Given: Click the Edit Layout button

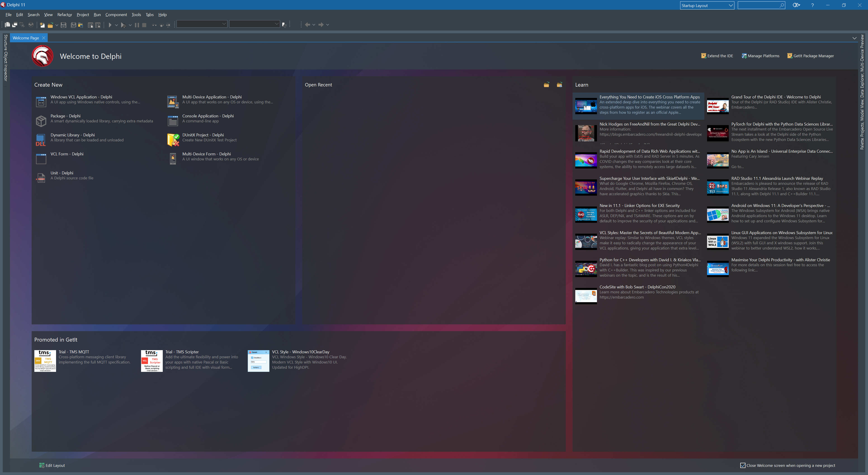Looking at the screenshot, I should (52, 465).
